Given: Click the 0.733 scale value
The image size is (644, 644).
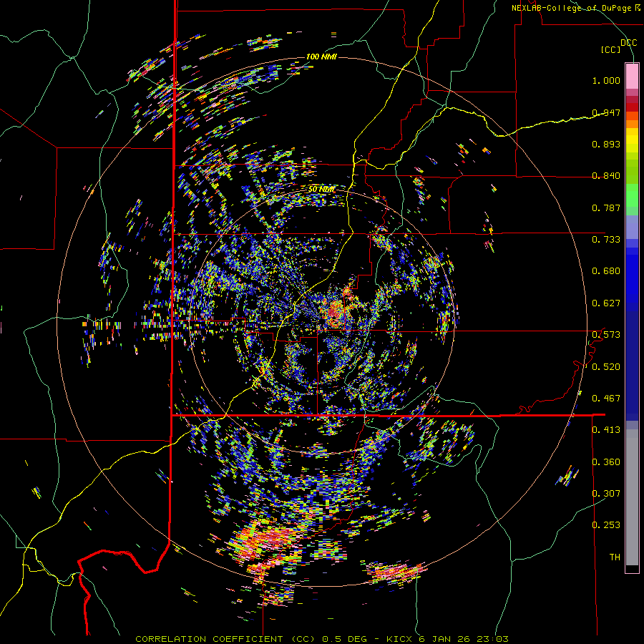Looking at the screenshot, I should click(x=606, y=240).
